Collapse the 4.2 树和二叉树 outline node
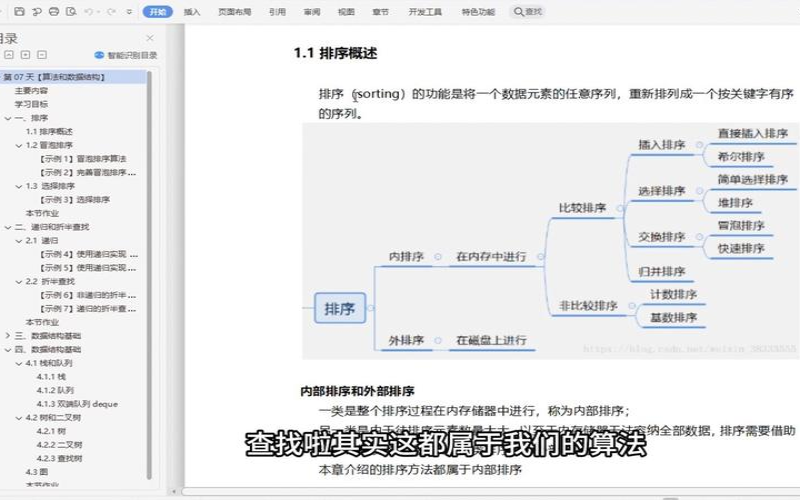800x500 pixels. [x=19, y=418]
